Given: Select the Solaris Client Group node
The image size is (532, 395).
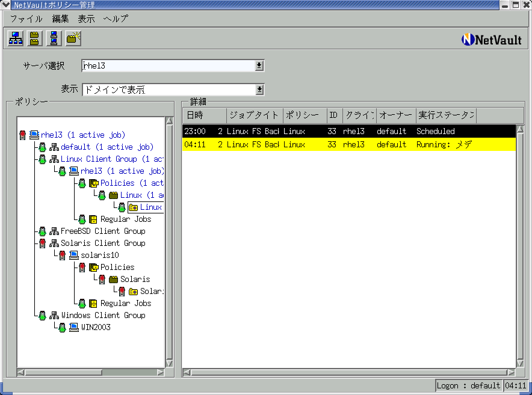Looking at the screenshot, I should 103,243.
